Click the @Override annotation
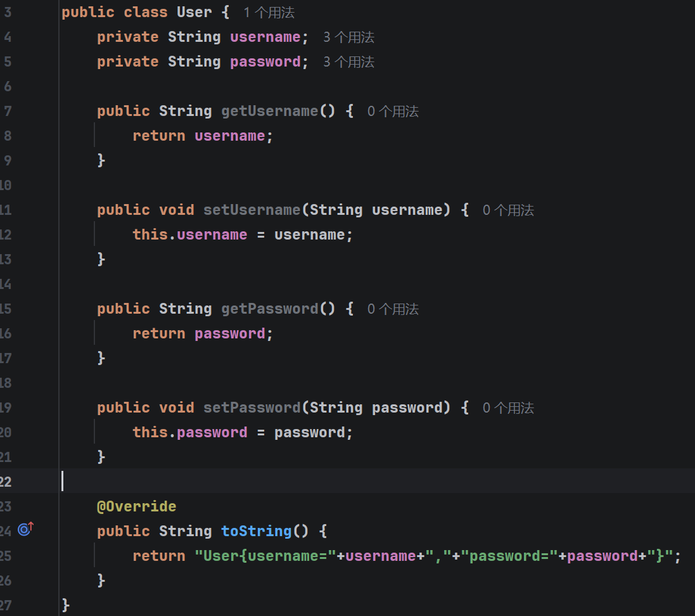Viewport: 695px width, 616px height. point(136,506)
